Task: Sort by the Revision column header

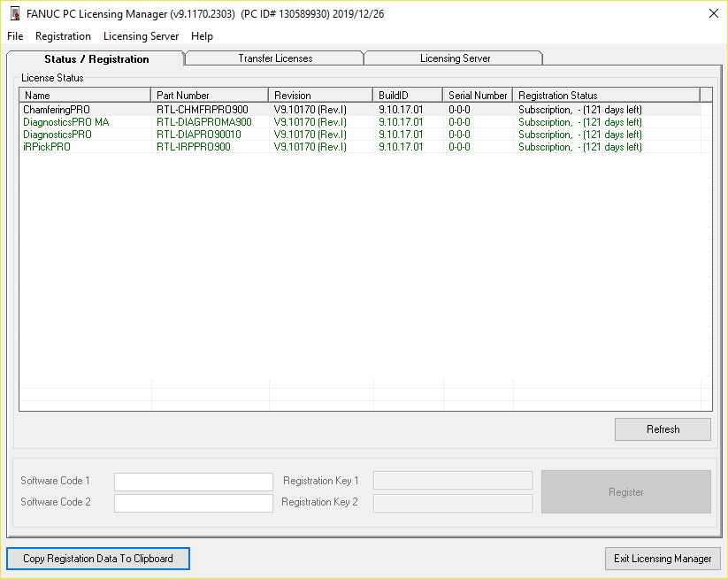Action: point(320,96)
